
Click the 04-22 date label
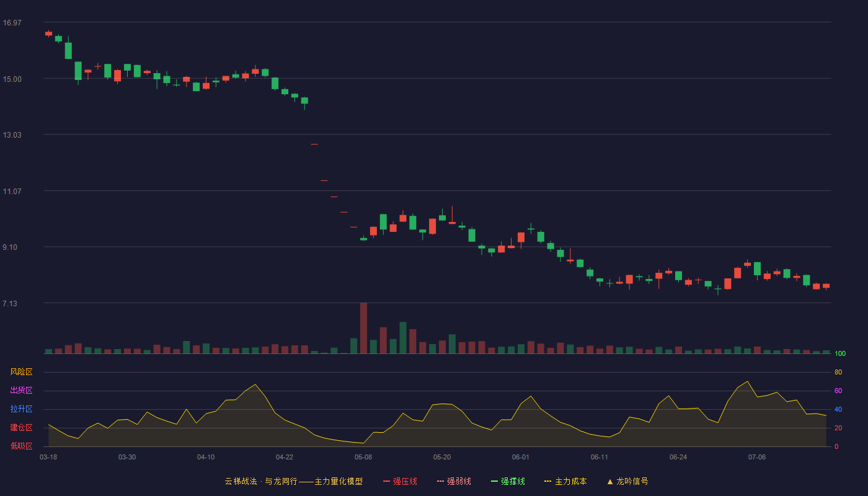coord(285,457)
